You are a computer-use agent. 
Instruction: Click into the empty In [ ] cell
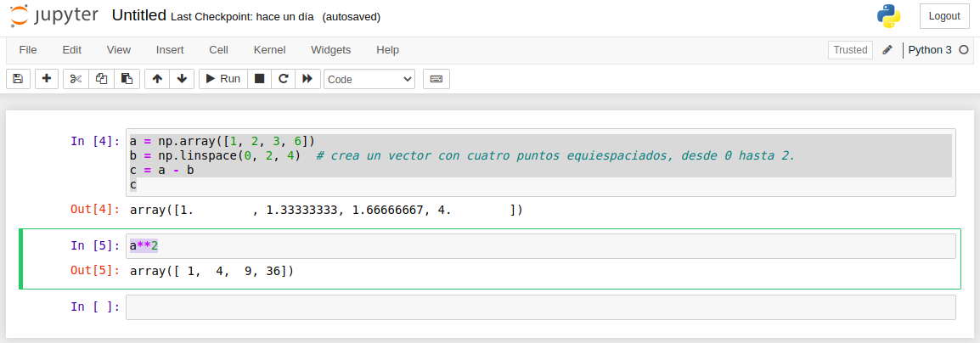pyautogui.click(x=540, y=307)
